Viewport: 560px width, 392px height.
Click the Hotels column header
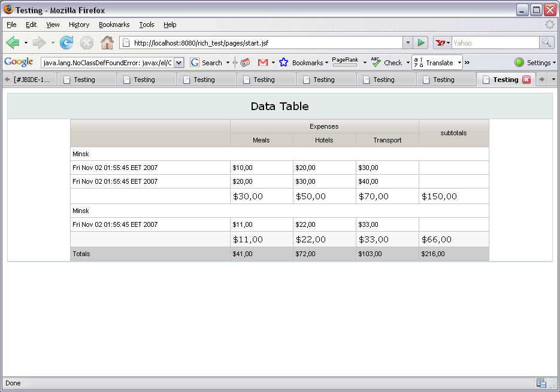pos(324,140)
